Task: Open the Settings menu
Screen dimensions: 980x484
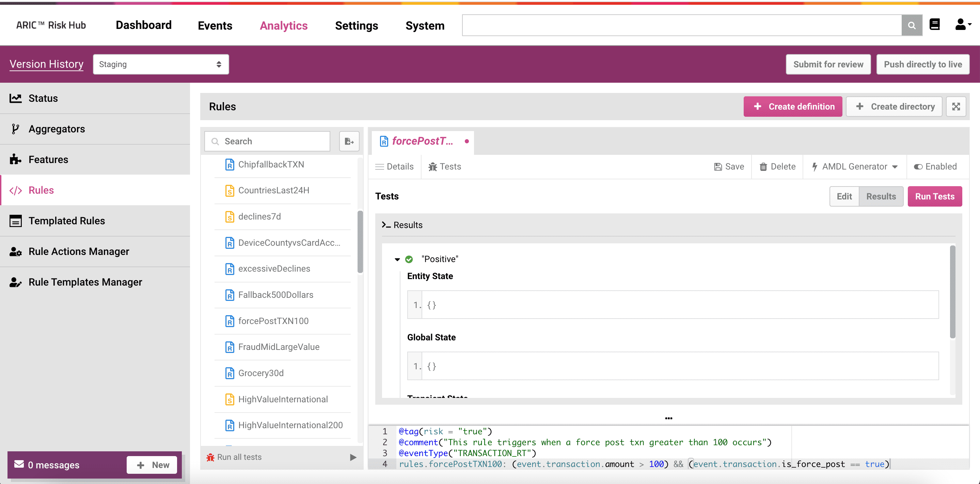Action: click(x=357, y=26)
